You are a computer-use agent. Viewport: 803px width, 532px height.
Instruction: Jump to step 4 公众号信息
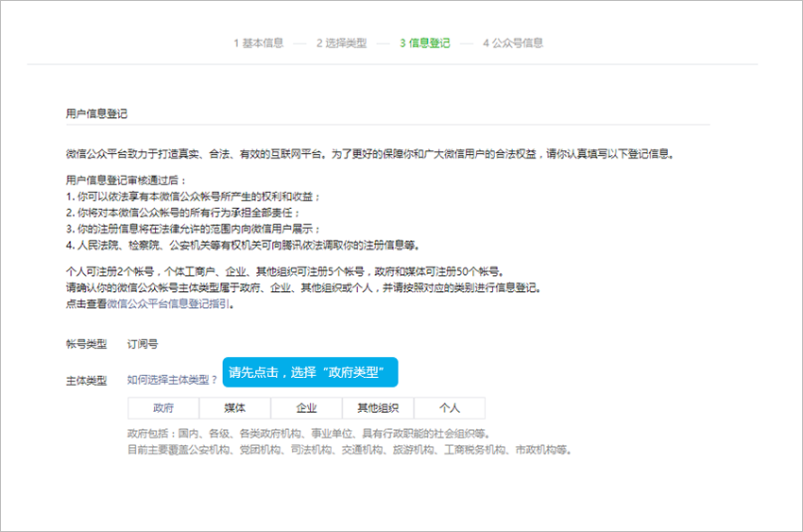click(x=512, y=43)
